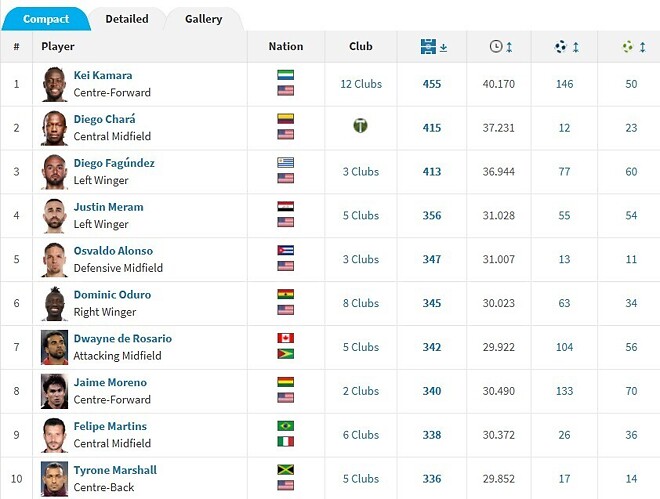Click Felipe Martins' Brazil flag

pos(285,427)
